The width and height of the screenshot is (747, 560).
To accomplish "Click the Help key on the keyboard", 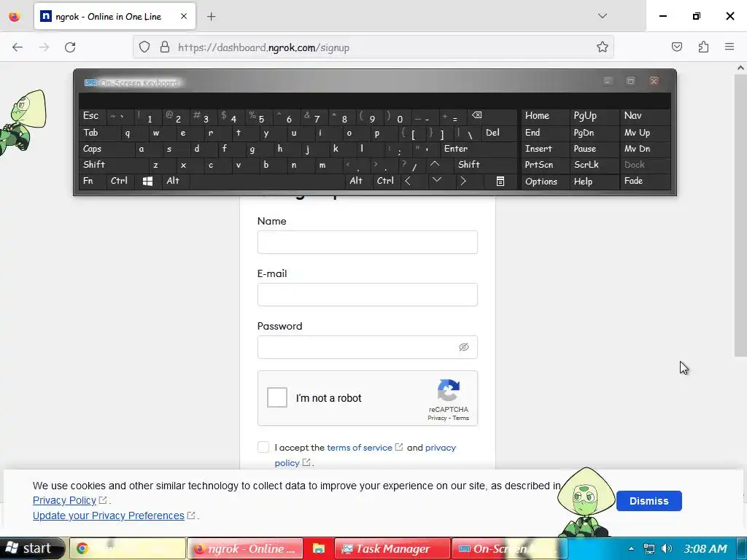I will coord(594,181).
